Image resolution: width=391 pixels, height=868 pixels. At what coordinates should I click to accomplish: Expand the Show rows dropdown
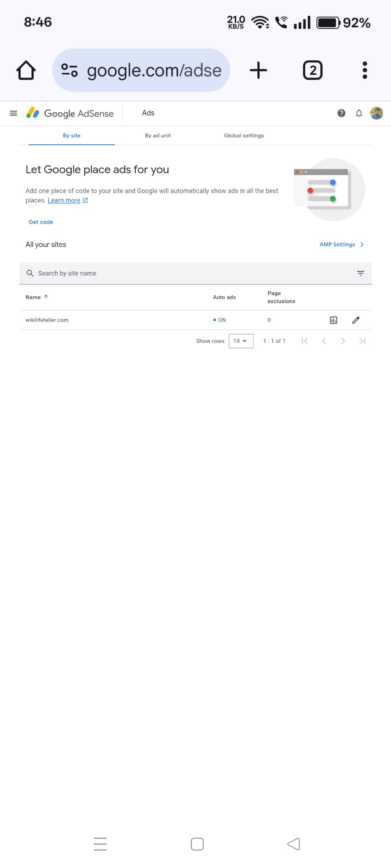point(241,341)
